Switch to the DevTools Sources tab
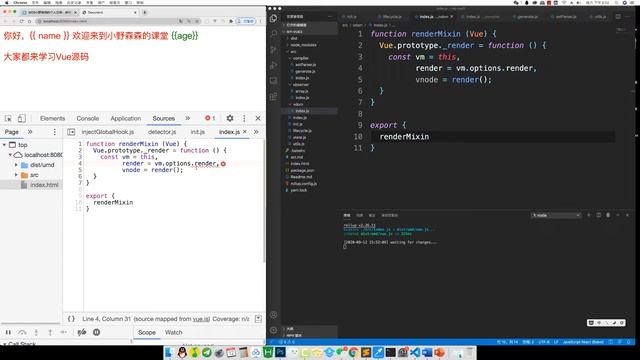The image size is (640, 360). 164,118
